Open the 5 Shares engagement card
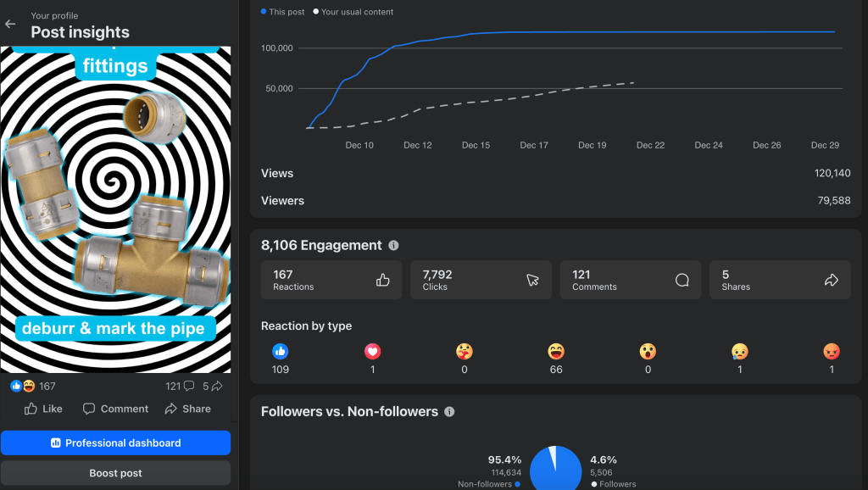The width and height of the screenshot is (868, 490). tap(779, 280)
